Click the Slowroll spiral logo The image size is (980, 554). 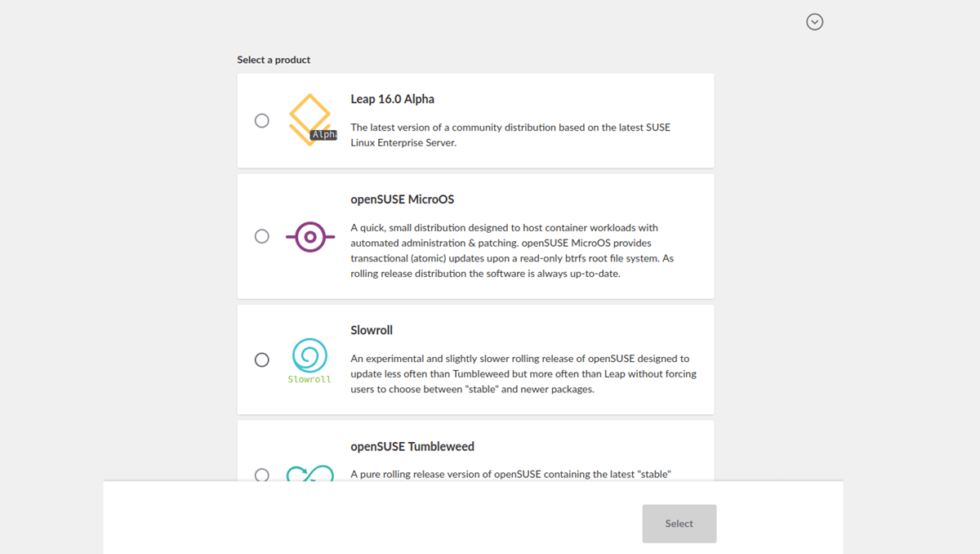pos(310,355)
